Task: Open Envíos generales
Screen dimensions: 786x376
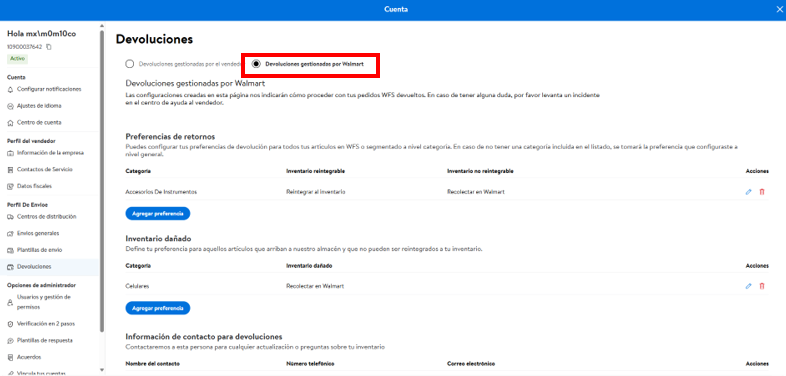Action: (38, 234)
